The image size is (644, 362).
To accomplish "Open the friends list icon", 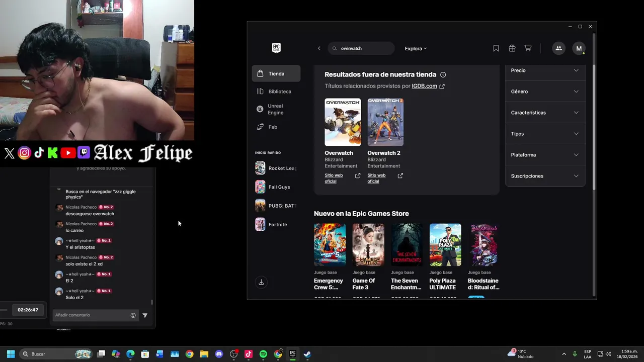I will pyautogui.click(x=558, y=48).
